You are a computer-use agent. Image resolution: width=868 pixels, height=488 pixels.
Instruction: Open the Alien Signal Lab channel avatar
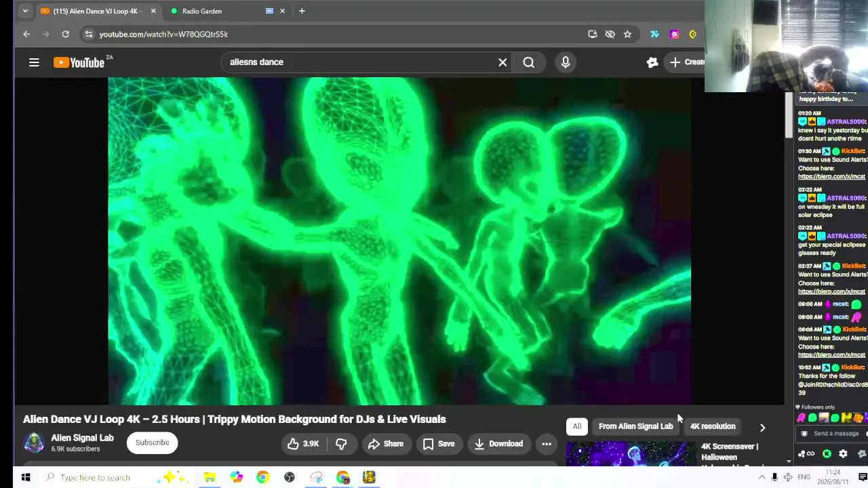(34, 443)
